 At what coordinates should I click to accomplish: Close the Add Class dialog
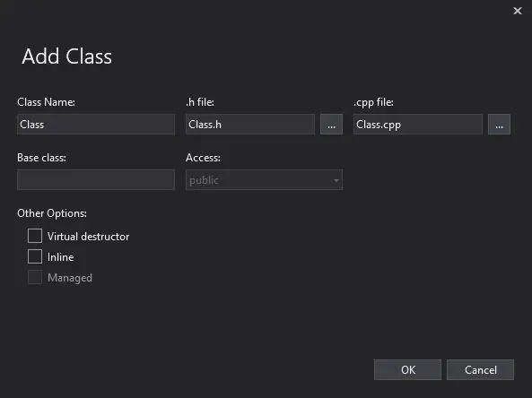[518, 11]
